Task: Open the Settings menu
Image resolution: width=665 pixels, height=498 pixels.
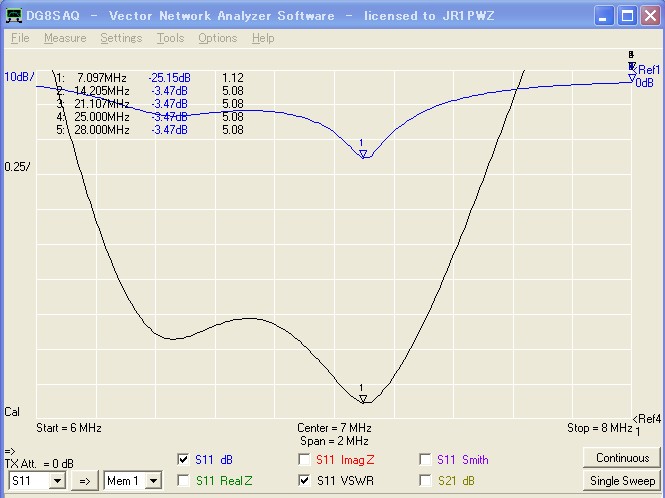Action: (121, 38)
